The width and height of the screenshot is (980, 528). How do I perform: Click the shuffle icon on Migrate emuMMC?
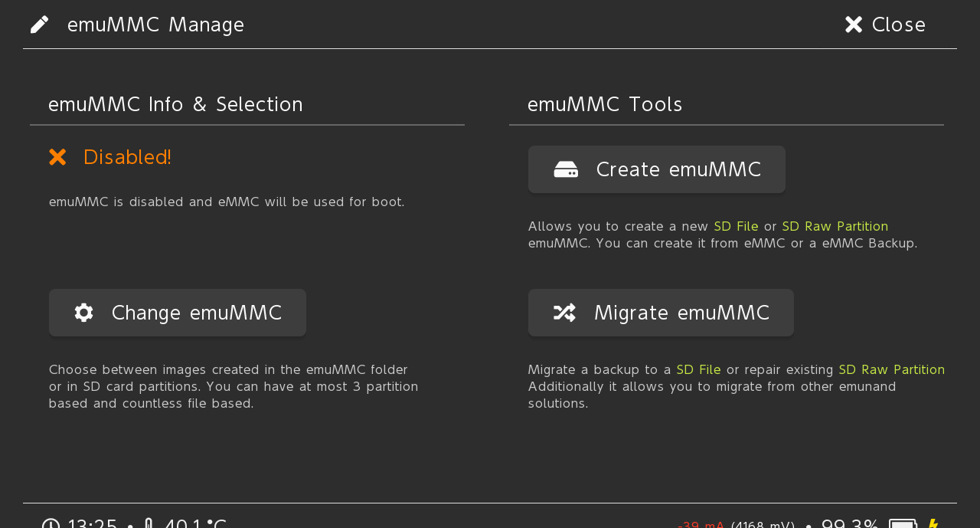pyautogui.click(x=564, y=313)
